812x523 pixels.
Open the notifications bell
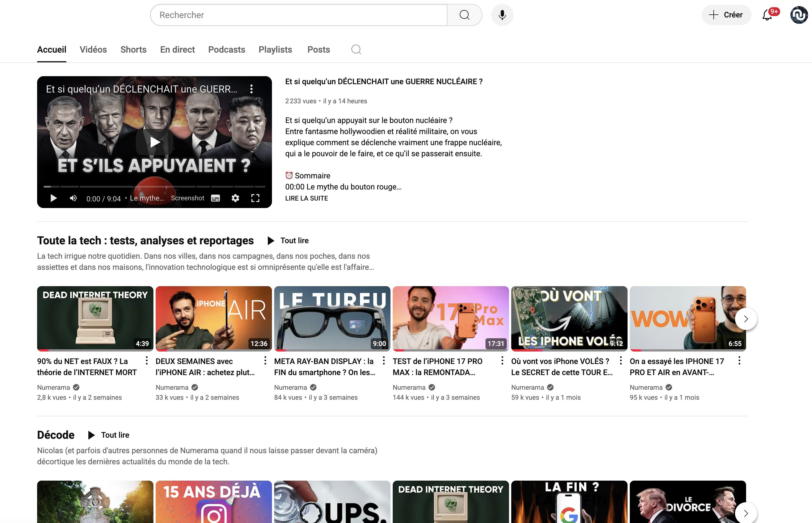coord(767,15)
